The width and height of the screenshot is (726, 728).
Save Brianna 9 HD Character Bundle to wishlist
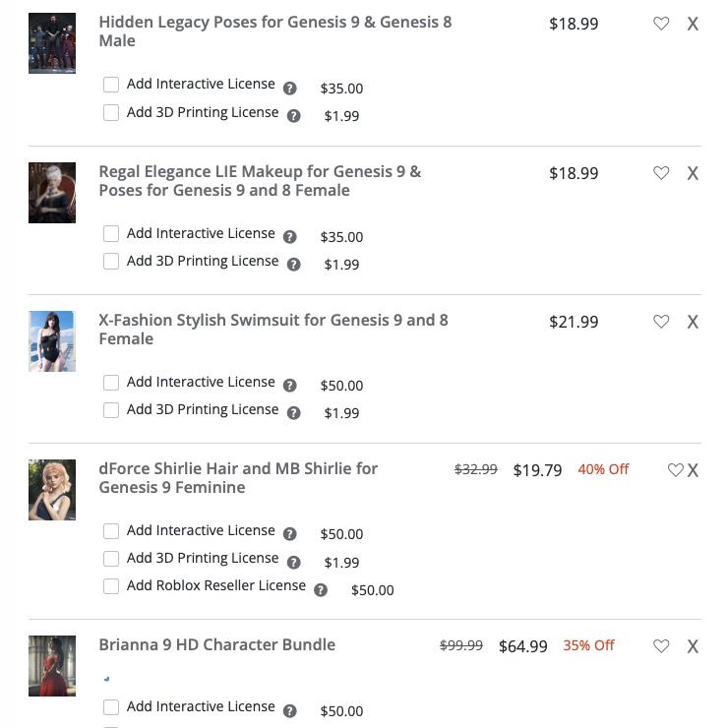661,646
